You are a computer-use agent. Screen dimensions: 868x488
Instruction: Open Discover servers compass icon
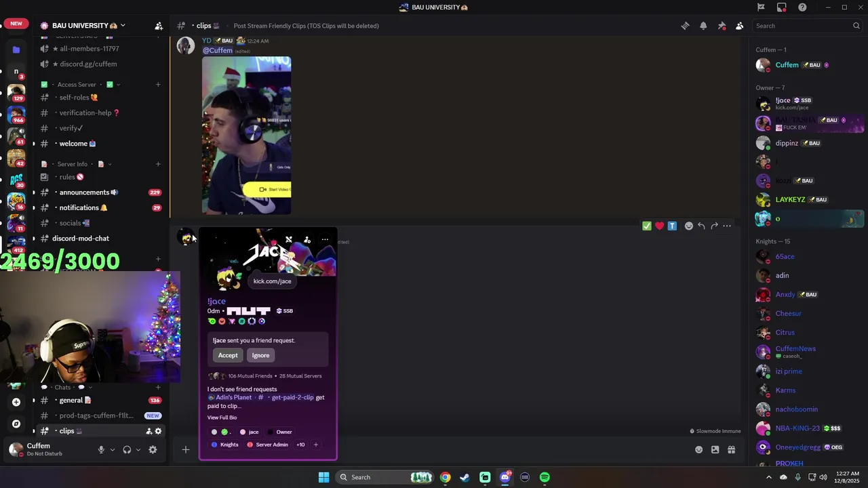[x=16, y=424]
